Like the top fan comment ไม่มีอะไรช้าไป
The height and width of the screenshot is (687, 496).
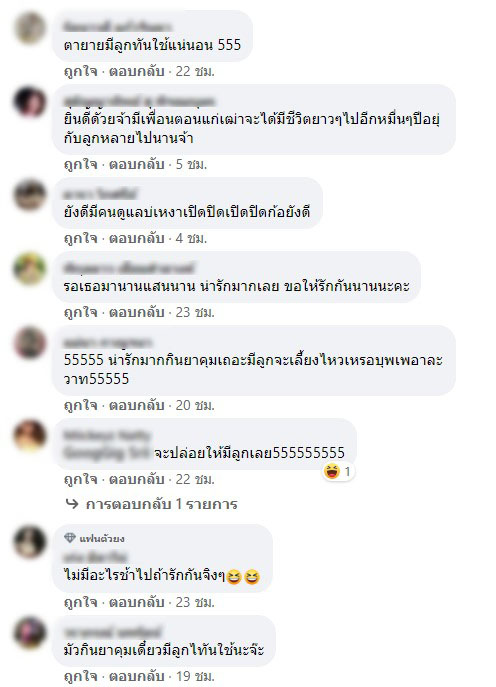pyautogui.click(x=81, y=602)
